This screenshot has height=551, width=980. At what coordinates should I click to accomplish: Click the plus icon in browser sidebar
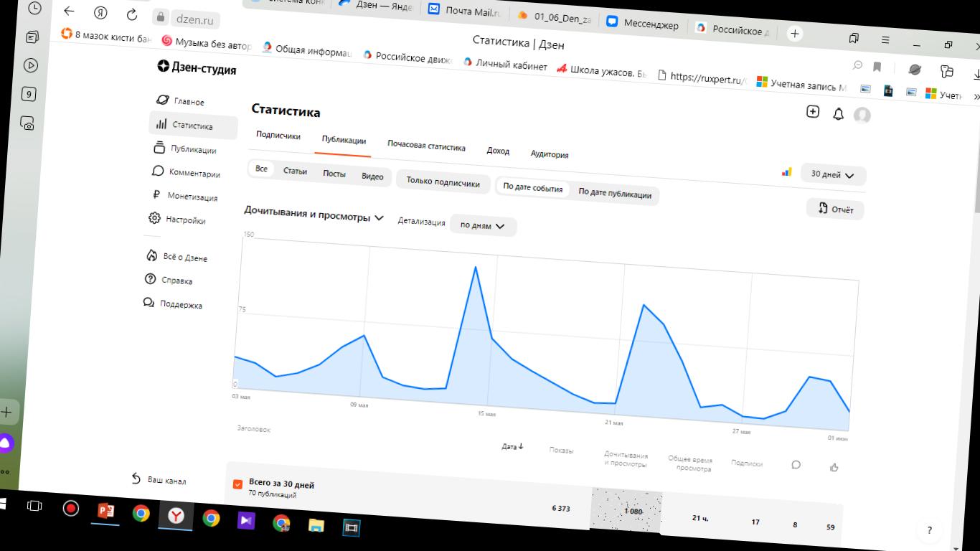[6, 413]
